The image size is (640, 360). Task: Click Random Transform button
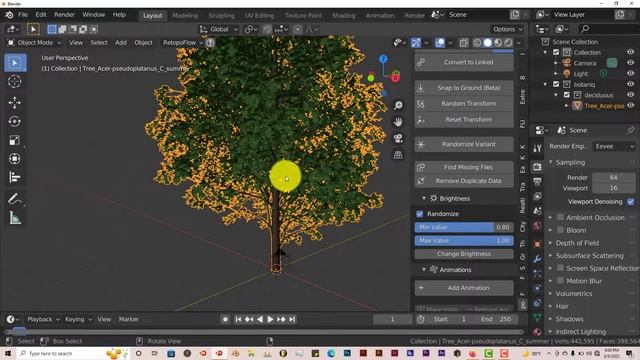(464, 104)
